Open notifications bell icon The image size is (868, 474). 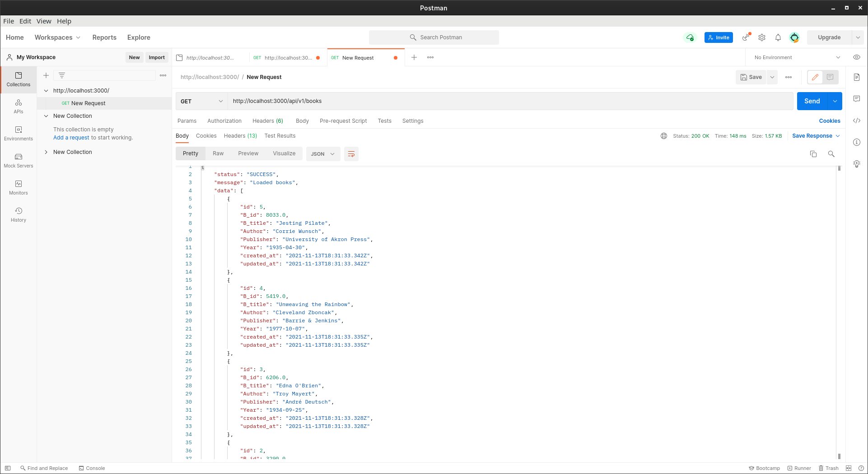coord(778,37)
